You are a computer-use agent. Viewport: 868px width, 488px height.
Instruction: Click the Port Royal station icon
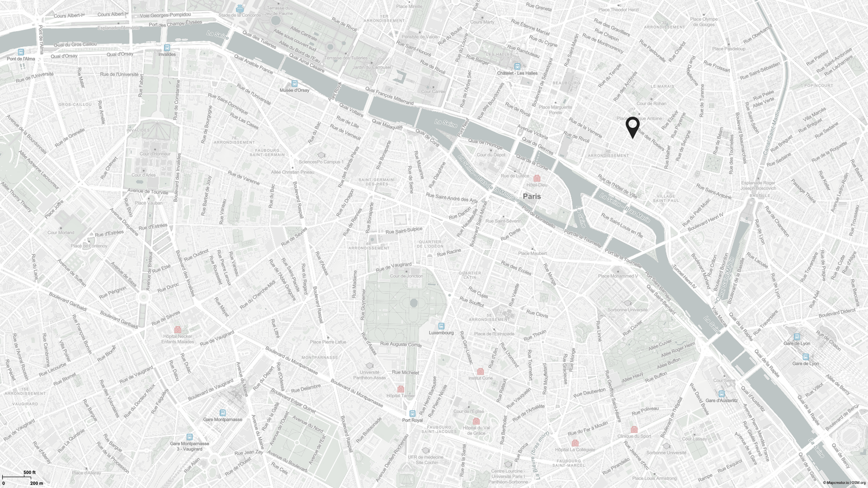point(412,413)
